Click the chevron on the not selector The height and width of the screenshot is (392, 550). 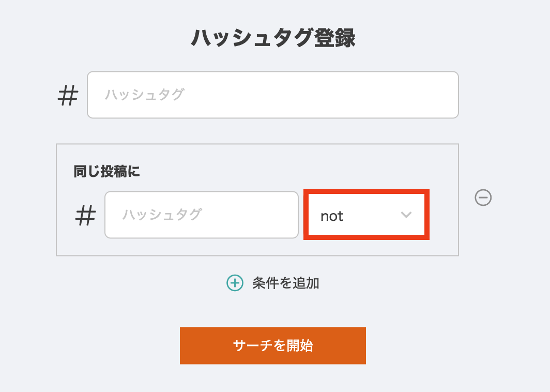click(406, 215)
